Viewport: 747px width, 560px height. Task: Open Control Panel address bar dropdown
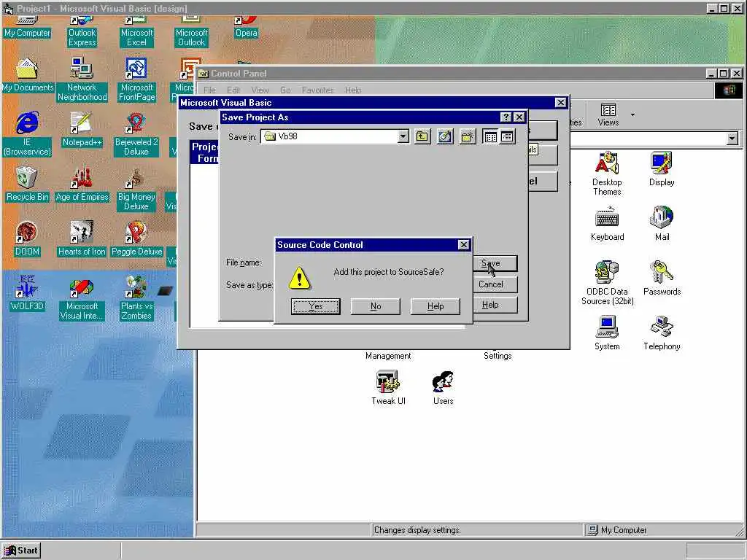[x=732, y=139]
